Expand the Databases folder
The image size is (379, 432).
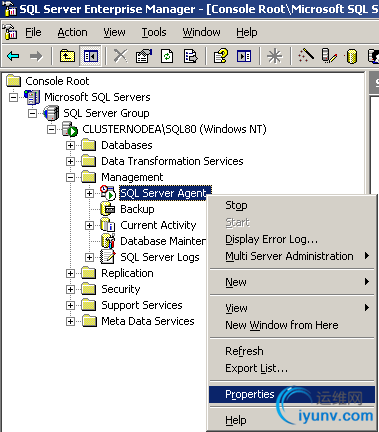(x=70, y=145)
